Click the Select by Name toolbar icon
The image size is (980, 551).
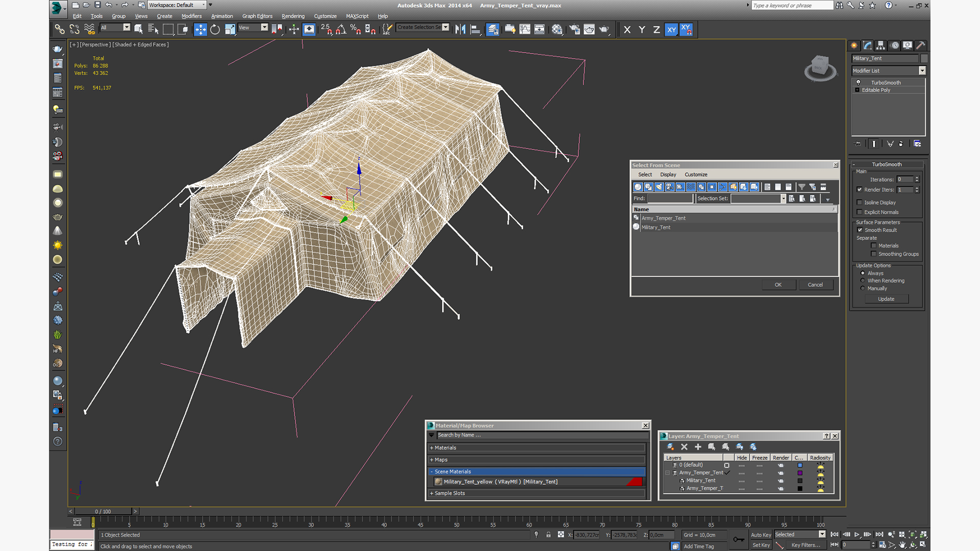[x=153, y=29]
